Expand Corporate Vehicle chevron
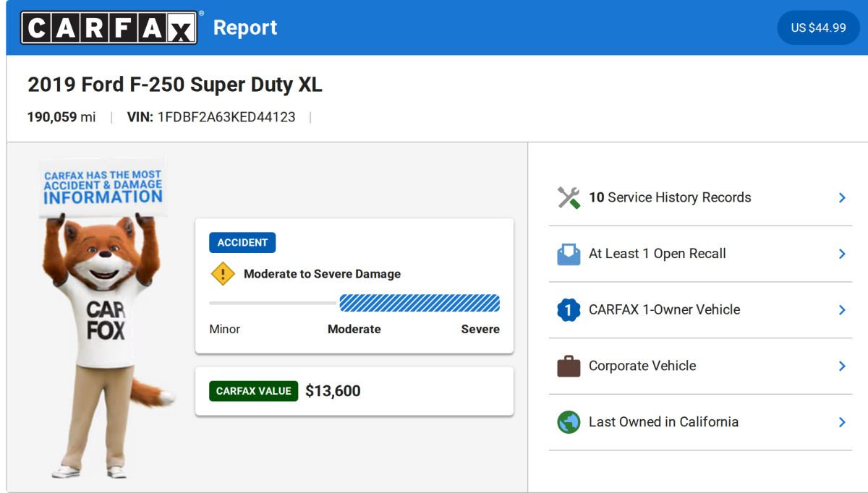Image resolution: width=868 pixels, height=493 pixels. [x=842, y=366]
